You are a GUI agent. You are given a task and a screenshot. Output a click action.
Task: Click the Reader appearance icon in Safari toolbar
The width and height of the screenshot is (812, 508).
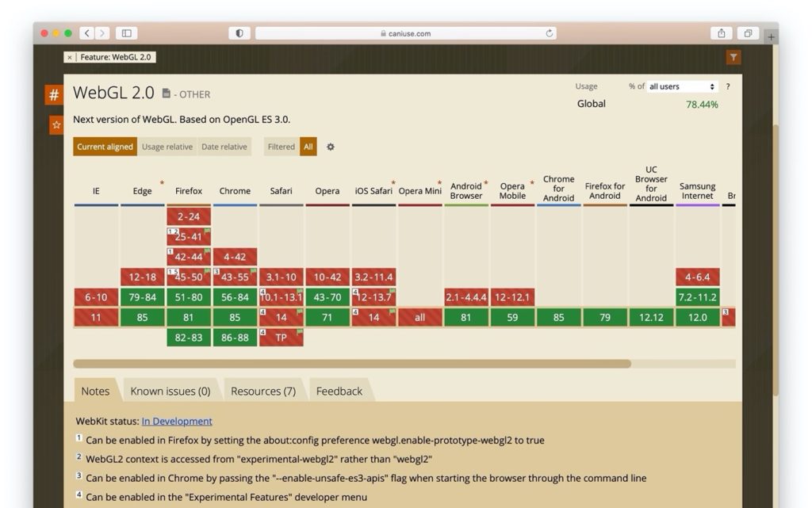coord(239,33)
